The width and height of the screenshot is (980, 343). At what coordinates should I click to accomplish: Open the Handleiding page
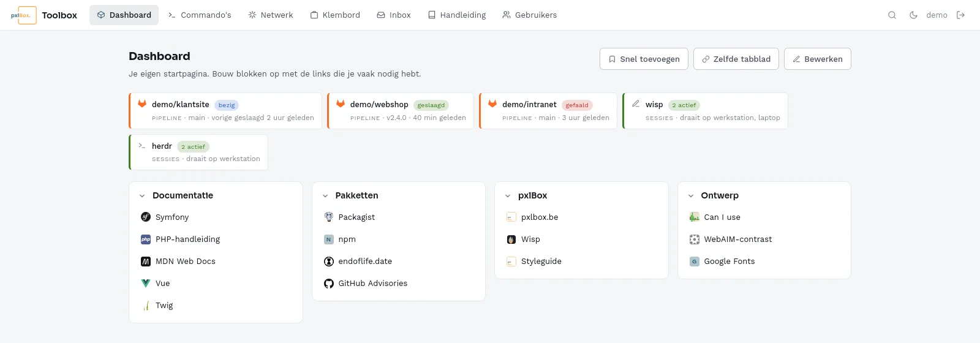457,15
